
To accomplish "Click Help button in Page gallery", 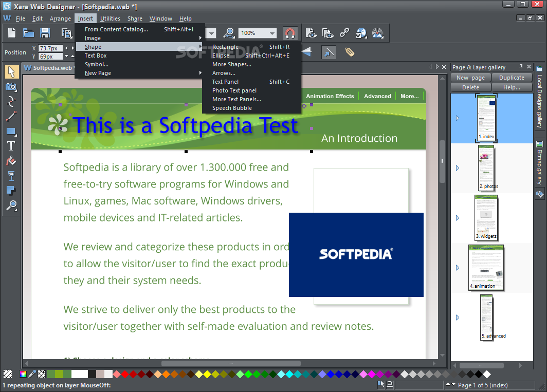I will (x=512, y=87).
